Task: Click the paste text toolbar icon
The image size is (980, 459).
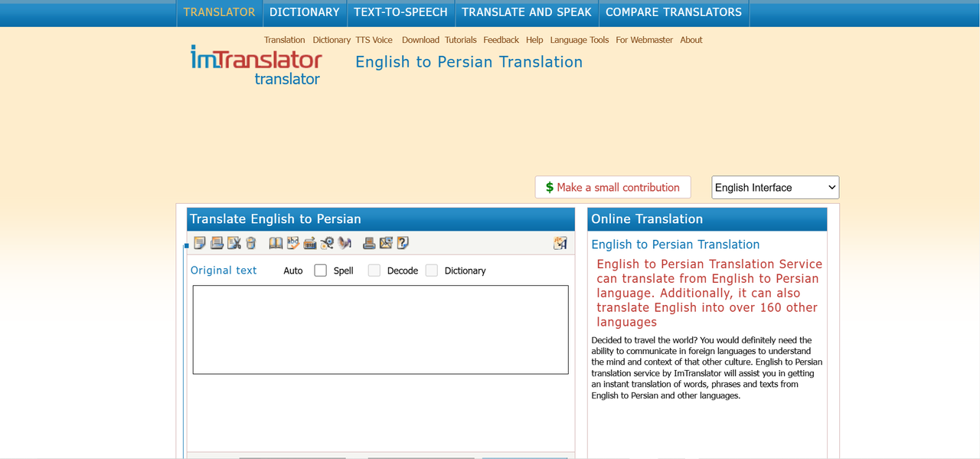Action: (x=217, y=243)
